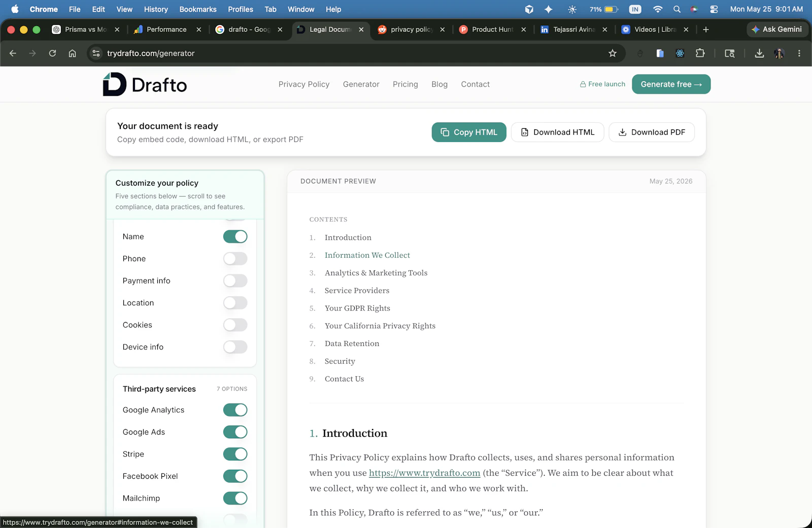Viewport: 812px width, 528px height.
Task: Jump to Data Retention in contents
Action: pyautogui.click(x=352, y=343)
